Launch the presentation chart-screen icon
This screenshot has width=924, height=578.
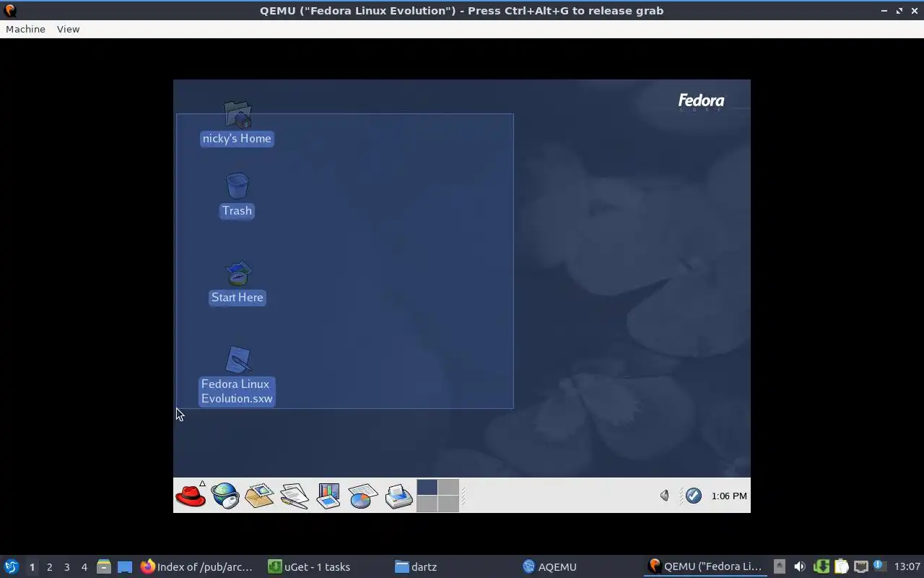[328, 496]
